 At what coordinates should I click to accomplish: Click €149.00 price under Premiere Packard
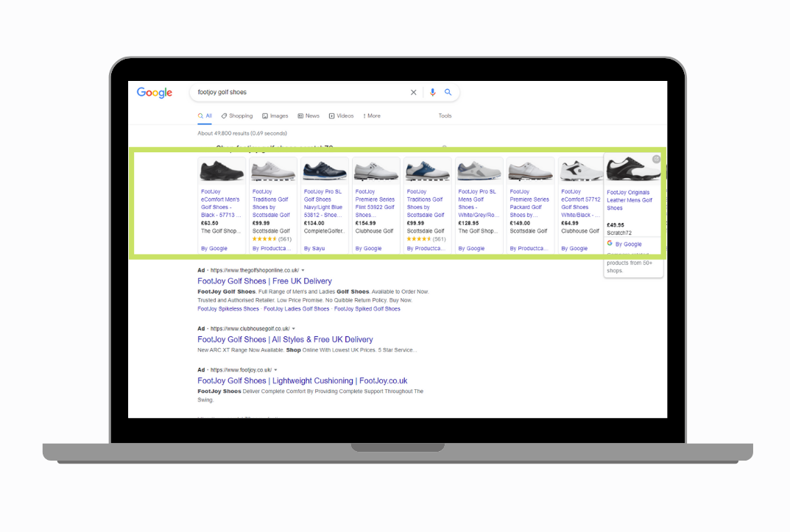coord(520,223)
